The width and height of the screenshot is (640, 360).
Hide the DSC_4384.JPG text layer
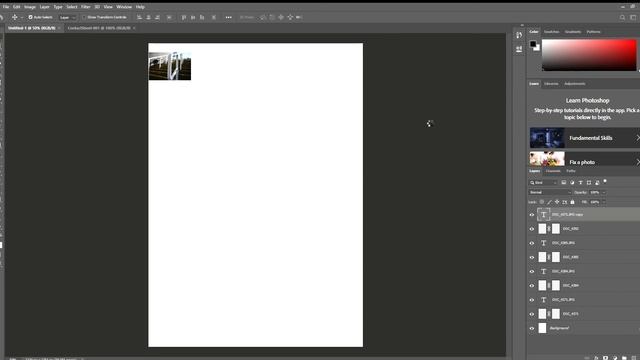(x=532, y=271)
